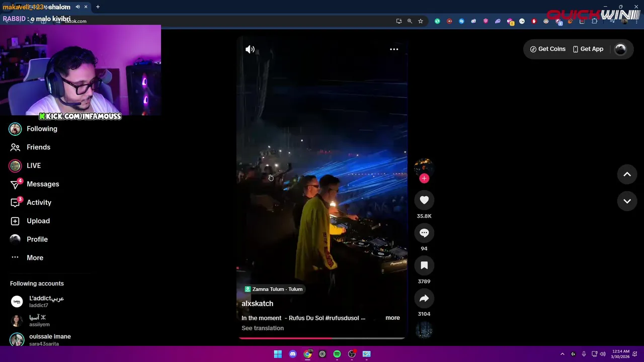Open Activity notifications
644x362 pixels.
tap(31, 203)
